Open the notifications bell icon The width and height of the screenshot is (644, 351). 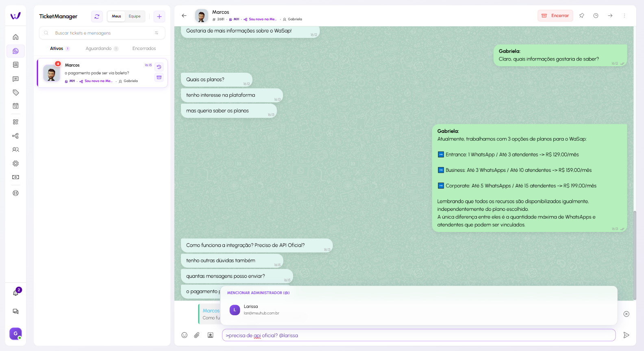click(x=15, y=293)
